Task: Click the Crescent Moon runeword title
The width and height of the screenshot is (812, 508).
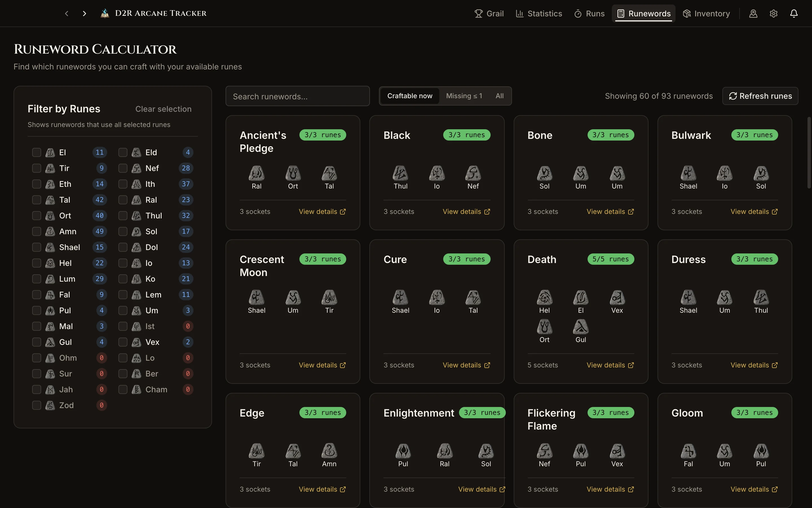Action: click(262, 266)
